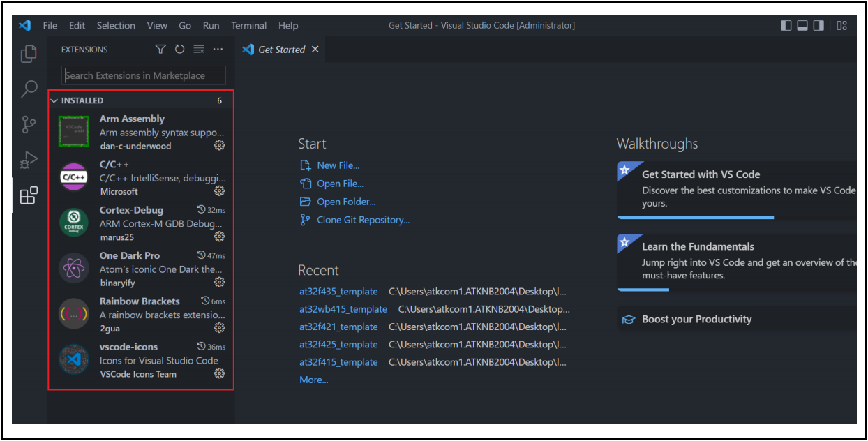This screenshot has height=441, width=868.
Task: Select the Rainbow Brackets extension name
Action: click(140, 301)
